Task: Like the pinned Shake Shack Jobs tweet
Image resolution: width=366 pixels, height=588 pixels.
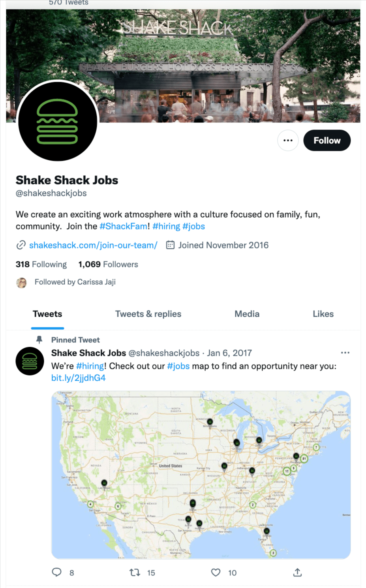Action: tap(216, 572)
